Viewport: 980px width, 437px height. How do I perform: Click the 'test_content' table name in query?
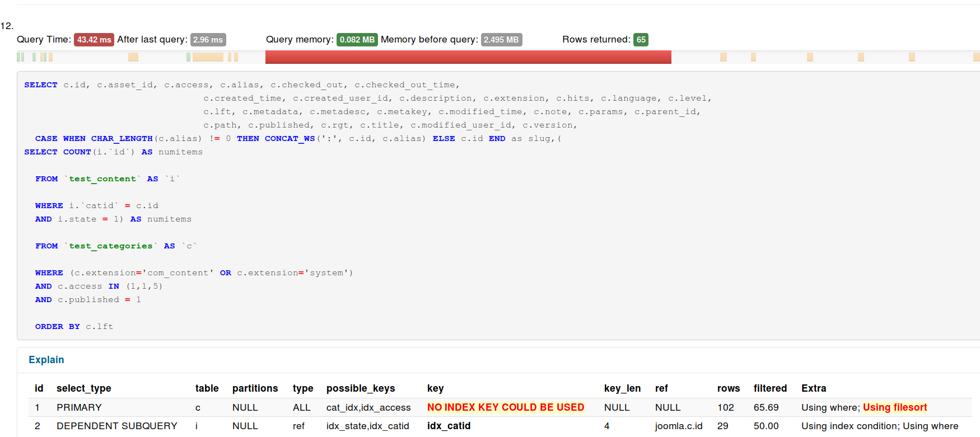click(102, 178)
